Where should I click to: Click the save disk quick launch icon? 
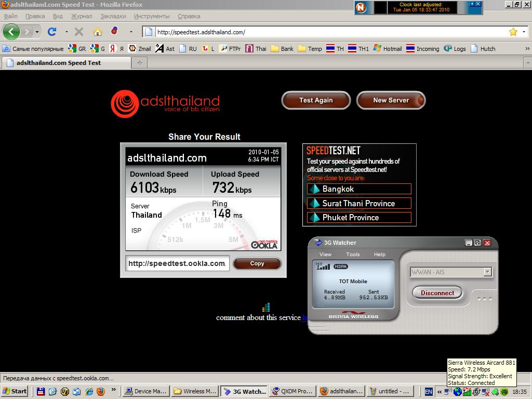click(41, 391)
